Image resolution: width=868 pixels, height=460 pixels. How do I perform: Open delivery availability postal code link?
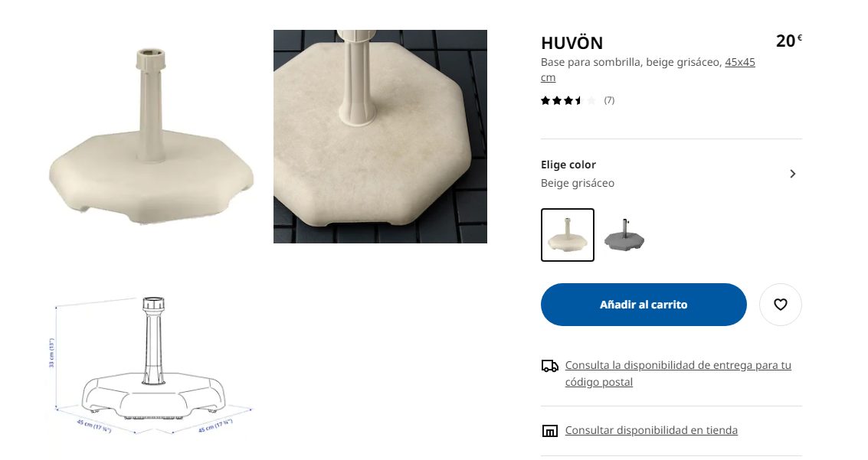(x=678, y=374)
